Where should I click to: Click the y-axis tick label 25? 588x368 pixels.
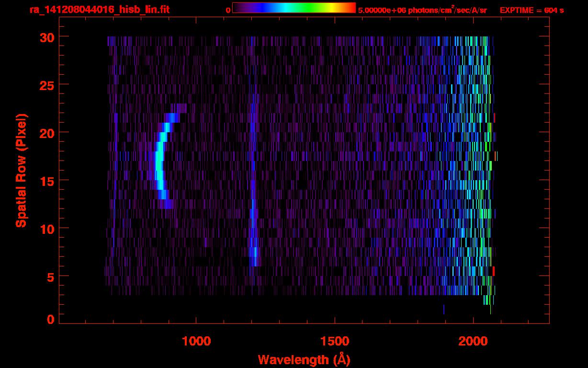[x=47, y=85]
